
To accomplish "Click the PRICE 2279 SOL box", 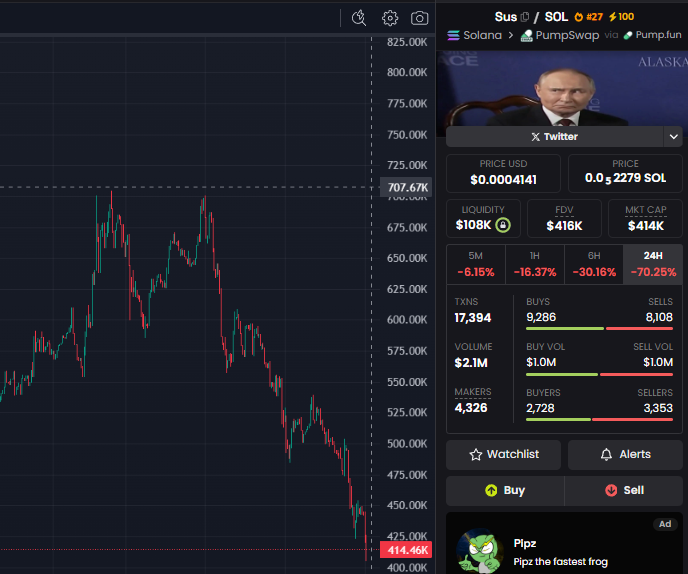I will (x=625, y=173).
